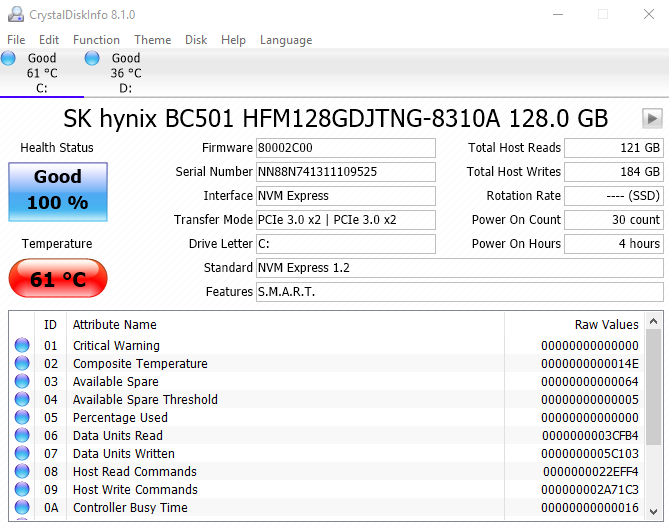Click the Rotation Rate value

[614, 195]
